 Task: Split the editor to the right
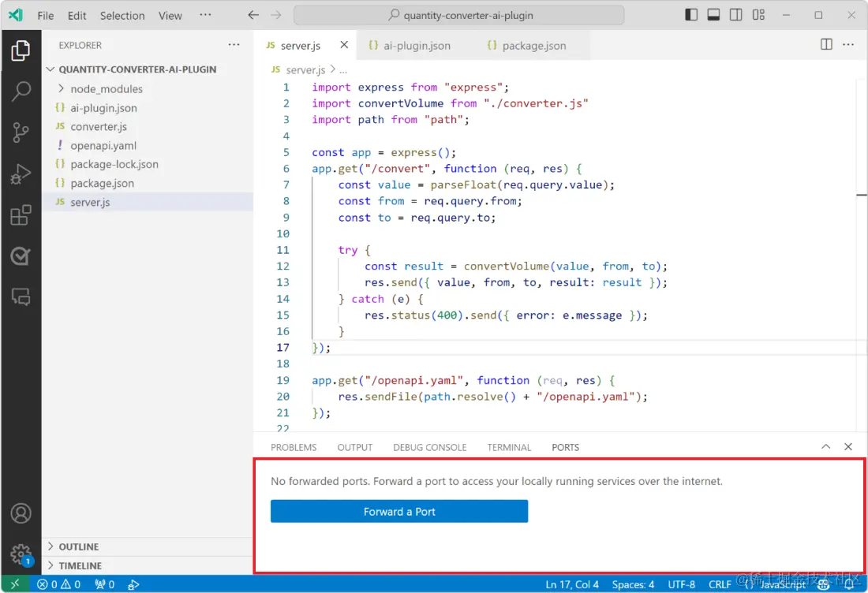click(826, 44)
